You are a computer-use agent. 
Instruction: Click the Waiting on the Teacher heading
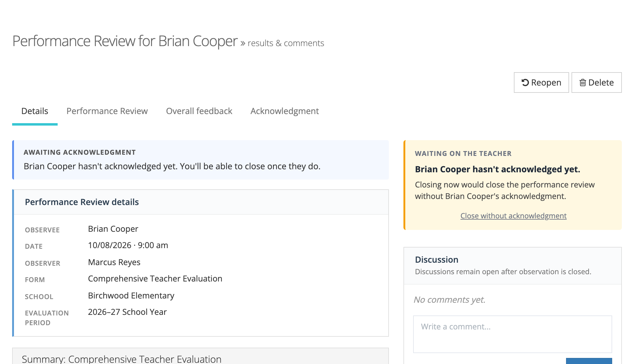click(x=463, y=153)
